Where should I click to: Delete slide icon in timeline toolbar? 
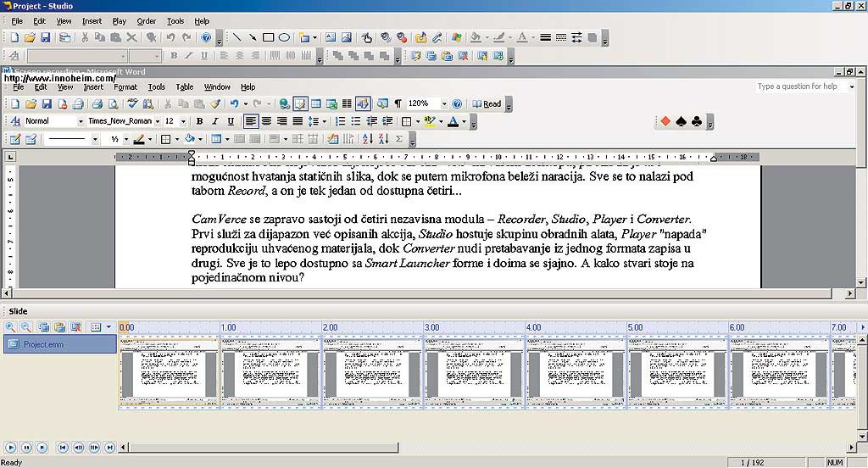click(75, 327)
